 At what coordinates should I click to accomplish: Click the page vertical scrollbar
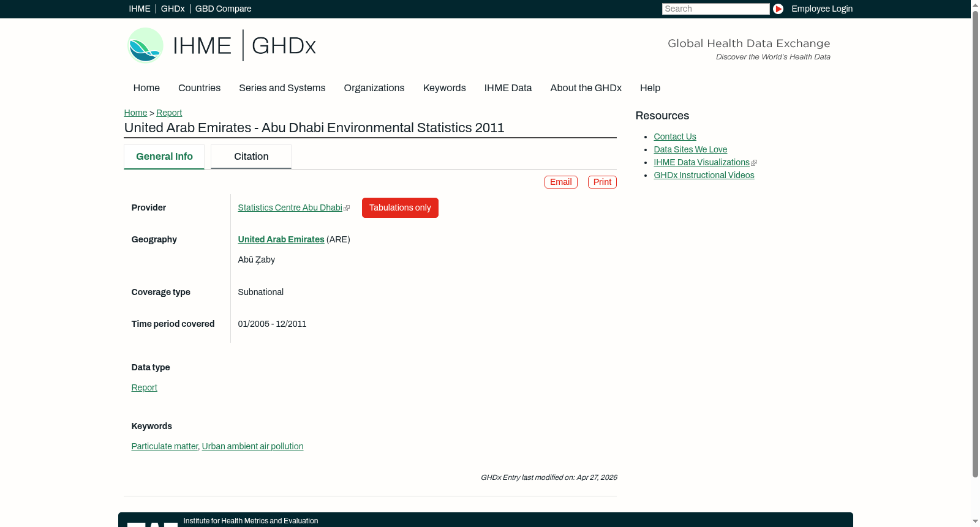[x=975, y=245]
